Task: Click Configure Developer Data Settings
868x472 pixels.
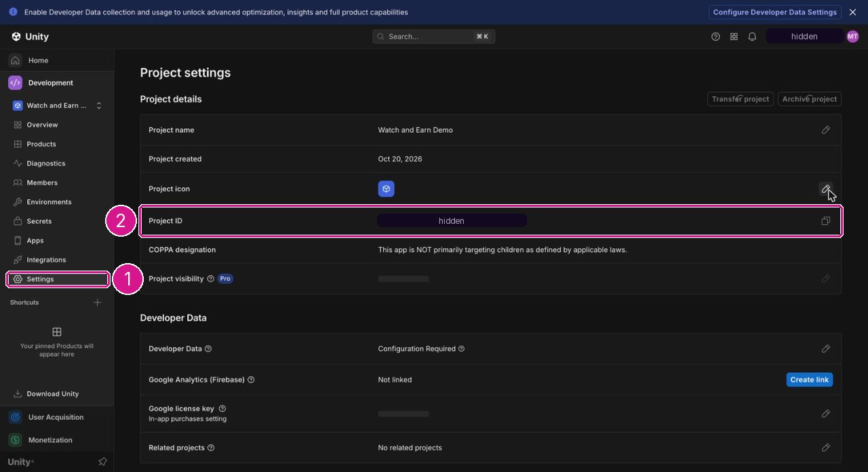Action: tap(775, 12)
